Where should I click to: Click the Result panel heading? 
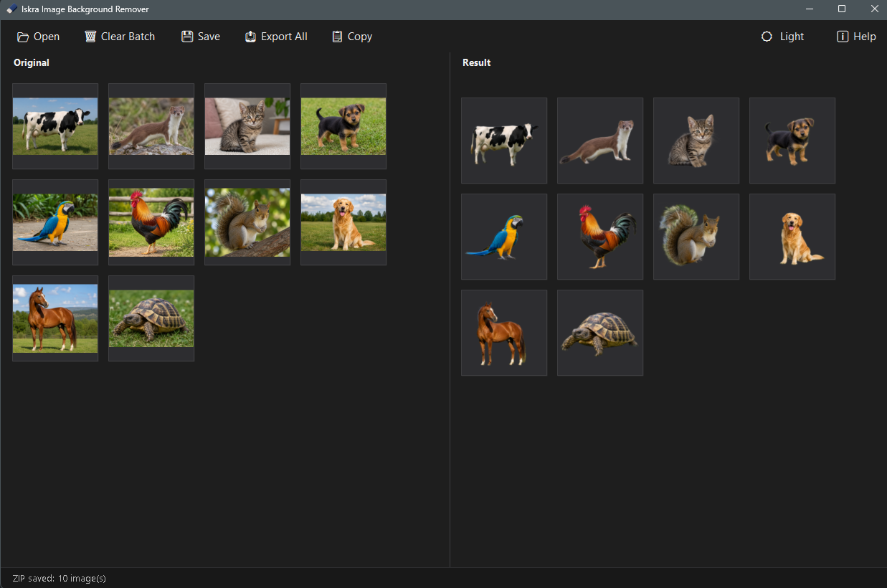click(477, 62)
